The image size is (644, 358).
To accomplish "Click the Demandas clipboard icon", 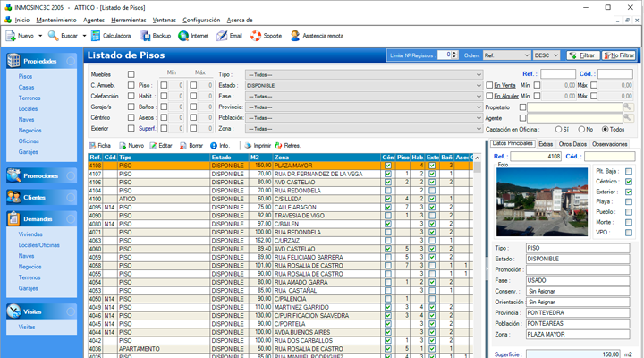I will [13, 218].
